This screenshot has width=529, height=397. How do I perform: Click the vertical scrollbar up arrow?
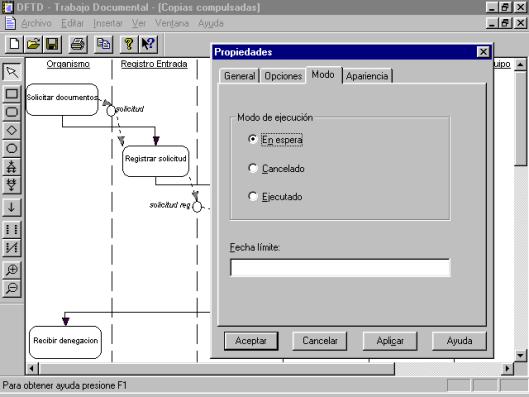(520, 64)
